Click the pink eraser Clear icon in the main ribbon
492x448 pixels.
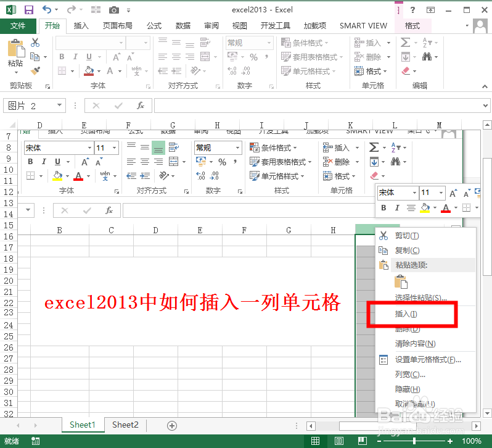click(406, 71)
